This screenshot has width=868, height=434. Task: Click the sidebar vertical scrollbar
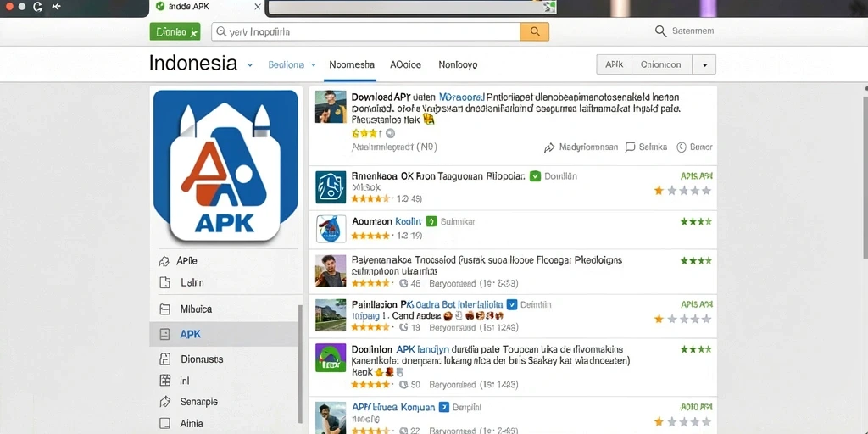pos(301,364)
